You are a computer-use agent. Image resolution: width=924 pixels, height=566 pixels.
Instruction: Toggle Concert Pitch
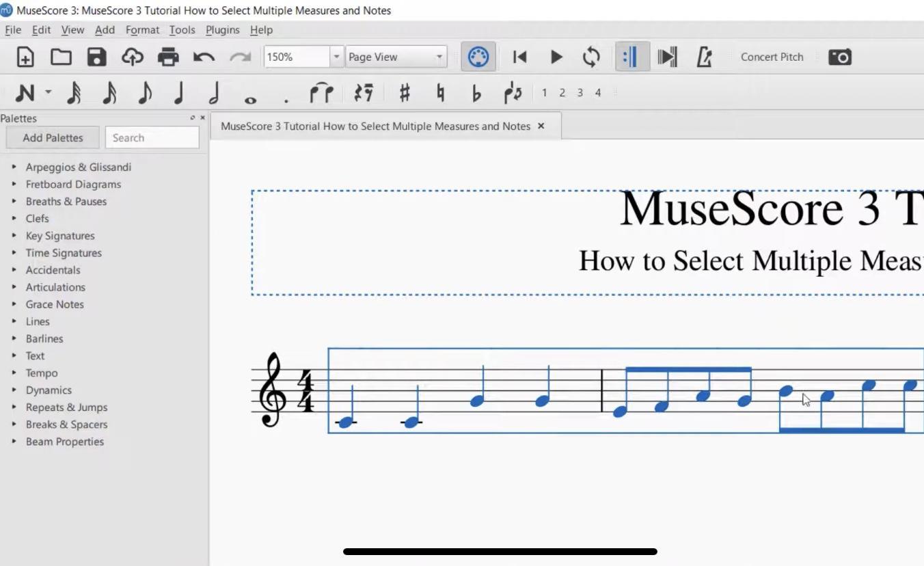click(x=772, y=57)
